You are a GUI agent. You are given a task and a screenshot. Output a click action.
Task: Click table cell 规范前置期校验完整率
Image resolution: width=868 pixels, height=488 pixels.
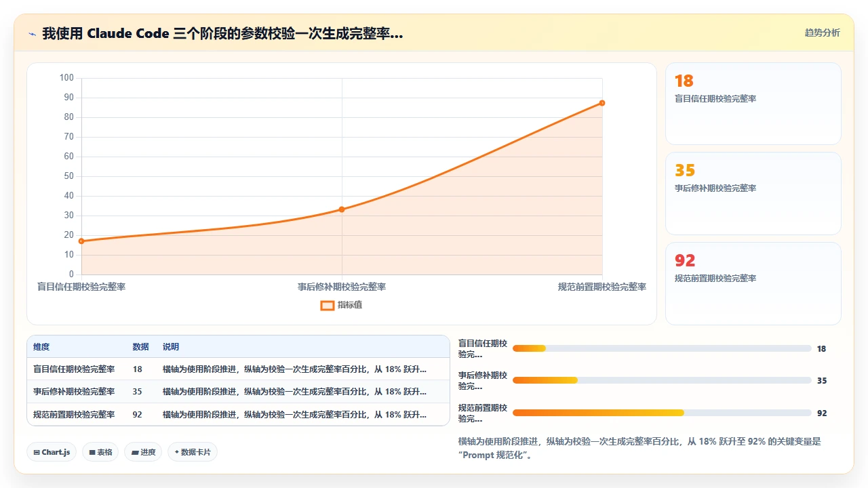pos(74,414)
